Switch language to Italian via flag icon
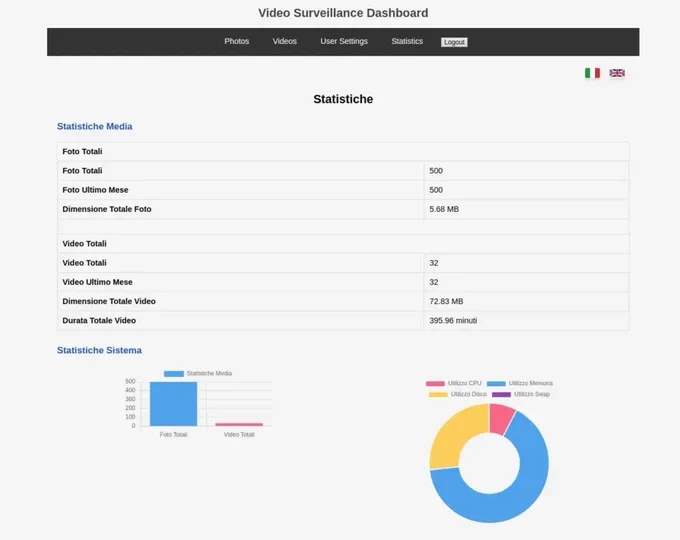The width and height of the screenshot is (680, 540). [592, 73]
